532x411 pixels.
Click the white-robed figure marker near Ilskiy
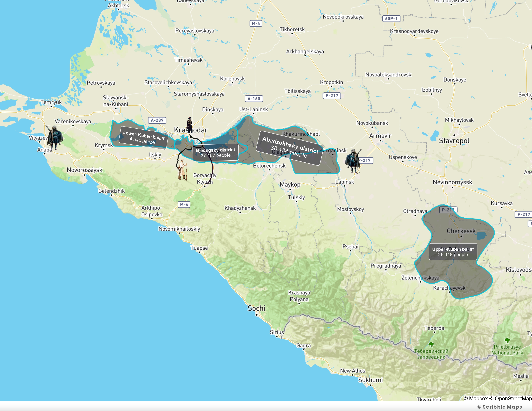(182, 170)
